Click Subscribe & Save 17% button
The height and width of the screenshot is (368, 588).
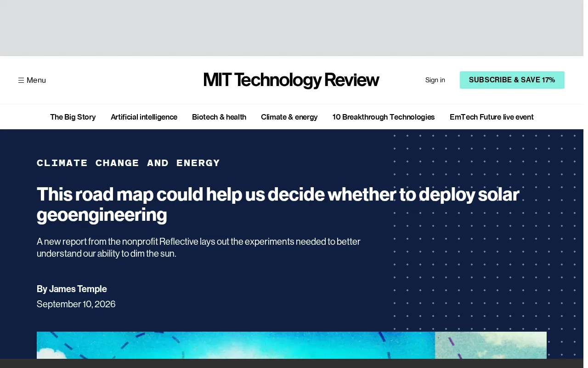[512, 80]
